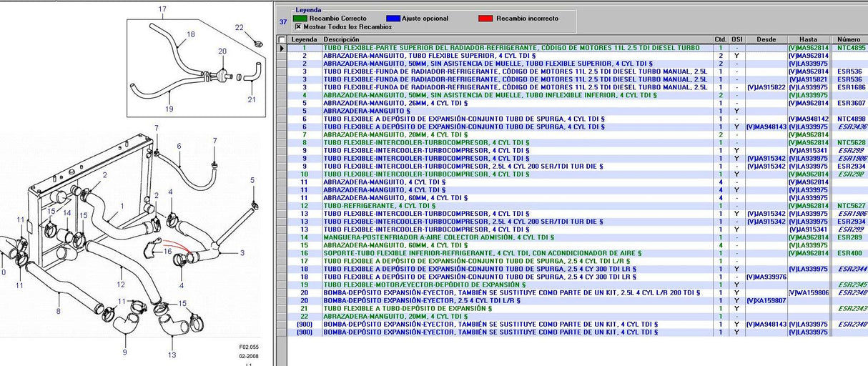Click callout 19 on the inset diagram
This screenshot has width=868, height=366.
click(x=169, y=109)
